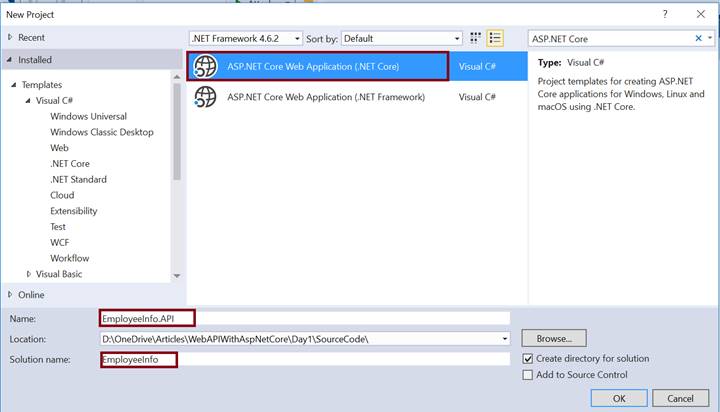Viewport: 720px width, 412px height.
Task: Click the Cancel button
Action: click(680, 398)
